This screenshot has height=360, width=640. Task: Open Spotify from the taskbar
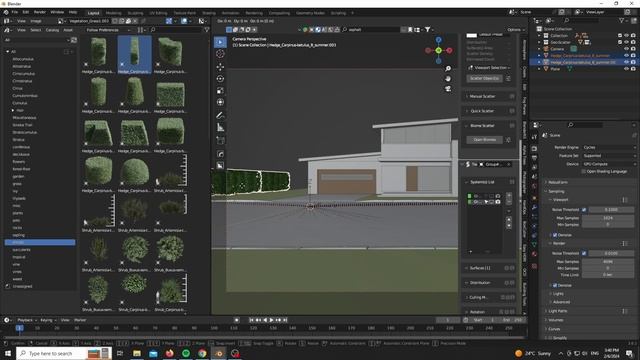186,353
